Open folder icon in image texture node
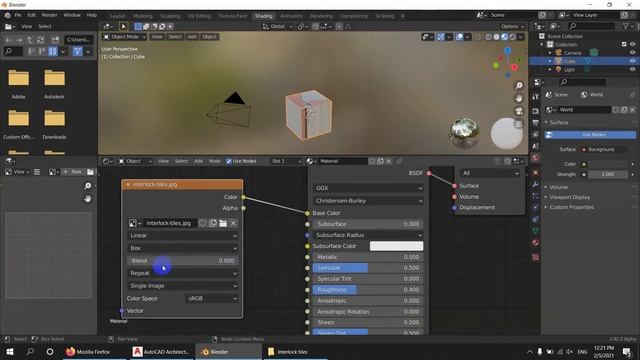This screenshot has width=640, height=360. [223, 223]
